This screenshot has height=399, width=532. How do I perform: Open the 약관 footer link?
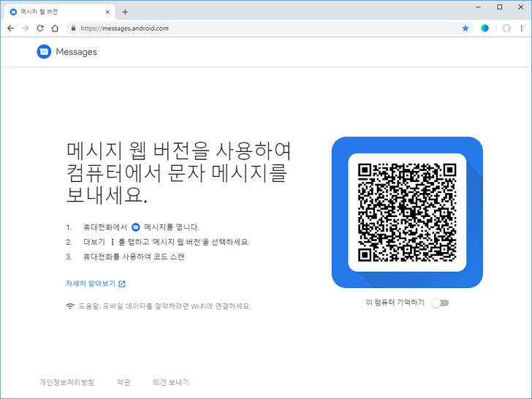tap(123, 382)
